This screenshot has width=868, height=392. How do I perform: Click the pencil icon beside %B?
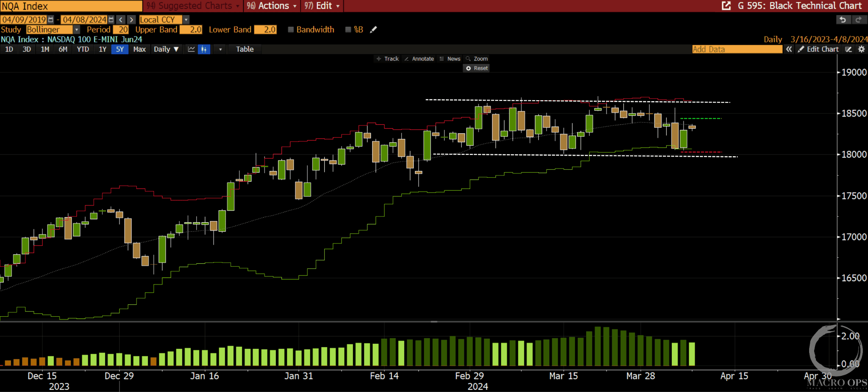click(x=373, y=30)
